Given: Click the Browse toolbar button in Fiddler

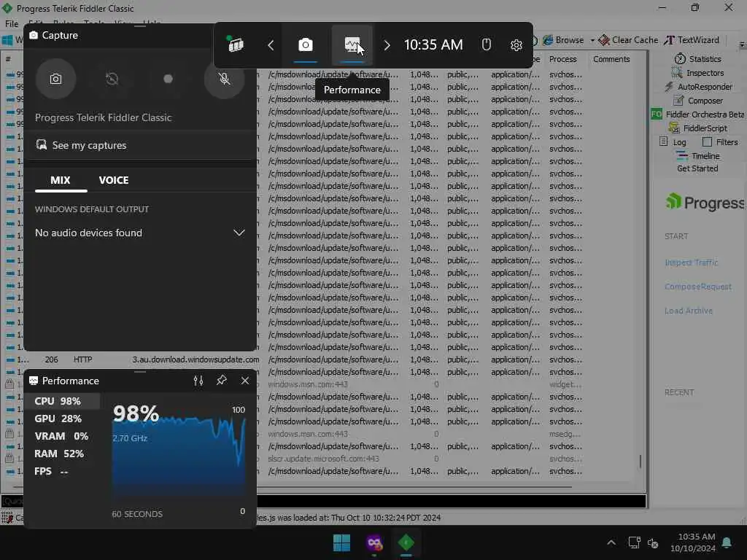Looking at the screenshot, I should click(x=563, y=40).
